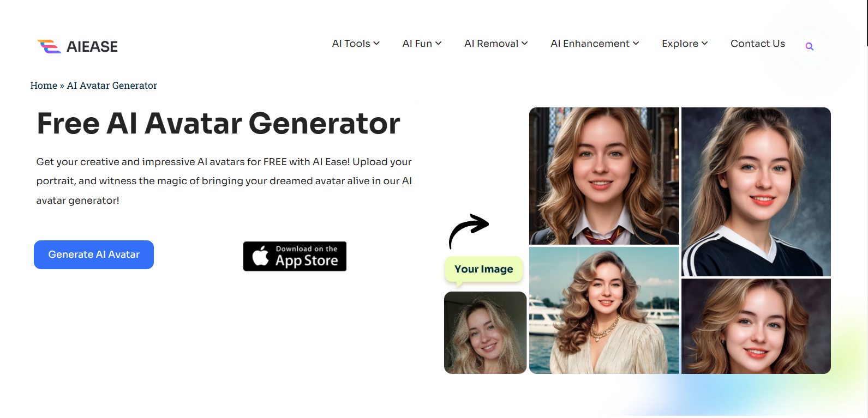Click the sports jersey avatar thumbnail
868x418 pixels.
click(756, 192)
